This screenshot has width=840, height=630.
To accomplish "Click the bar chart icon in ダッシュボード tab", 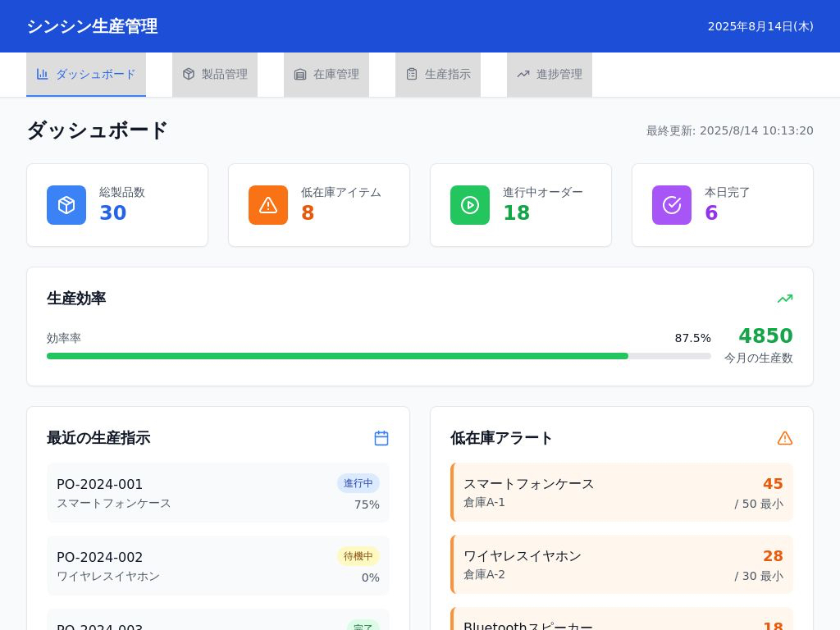I will (x=43, y=74).
